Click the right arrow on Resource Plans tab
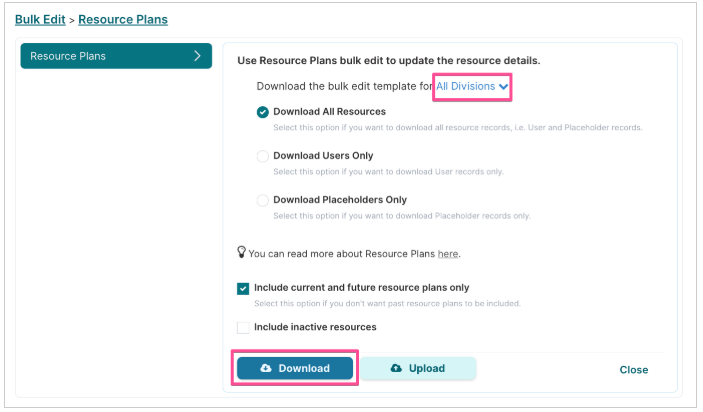This screenshot has width=703, height=412. pyautogui.click(x=197, y=56)
